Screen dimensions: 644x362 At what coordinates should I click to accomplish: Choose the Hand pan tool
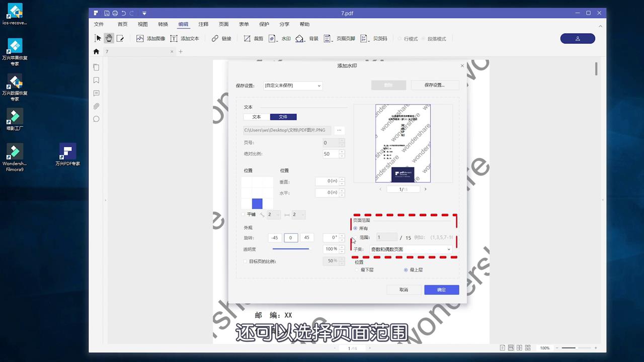[x=109, y=38]
